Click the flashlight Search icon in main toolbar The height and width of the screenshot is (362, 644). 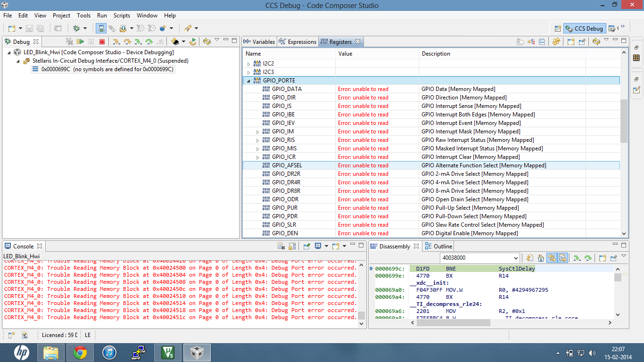click(188, 28)
